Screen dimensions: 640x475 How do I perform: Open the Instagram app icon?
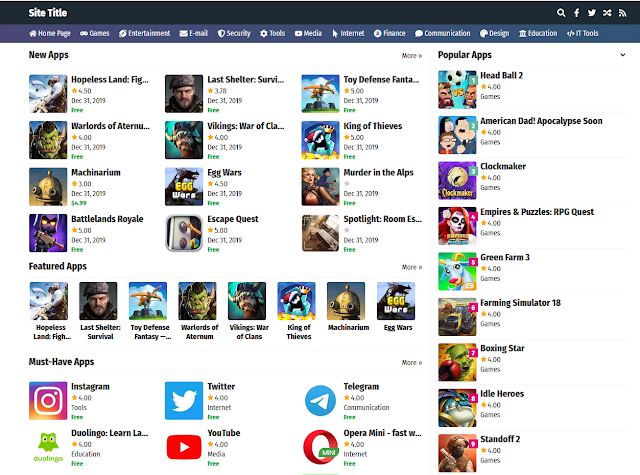coord(48,401)
